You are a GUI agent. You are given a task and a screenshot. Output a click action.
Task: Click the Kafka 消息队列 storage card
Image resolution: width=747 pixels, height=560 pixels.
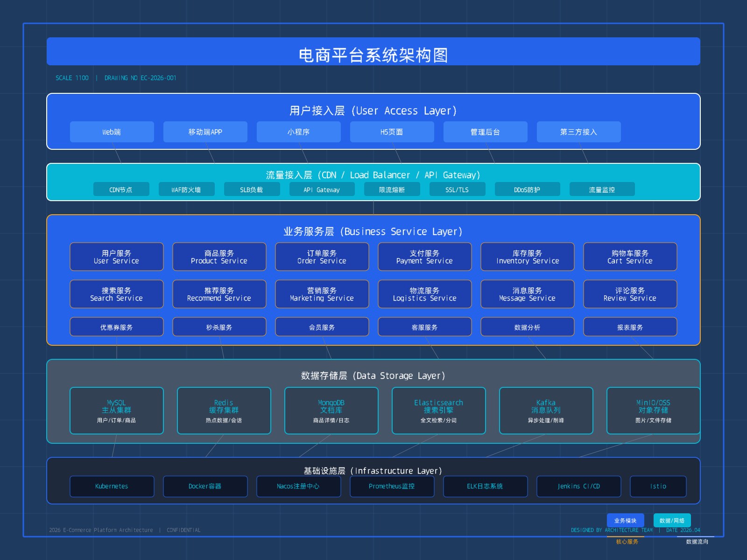click(x=546, y=411)
